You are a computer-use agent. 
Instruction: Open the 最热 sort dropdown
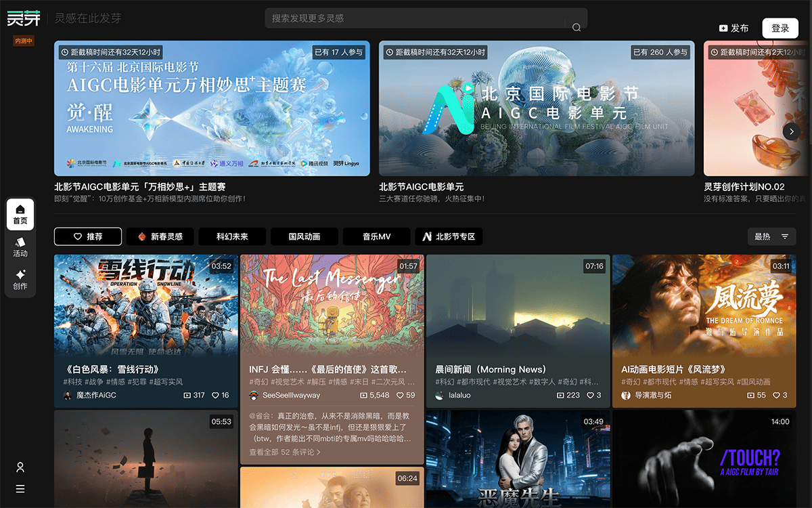[771, 236]
